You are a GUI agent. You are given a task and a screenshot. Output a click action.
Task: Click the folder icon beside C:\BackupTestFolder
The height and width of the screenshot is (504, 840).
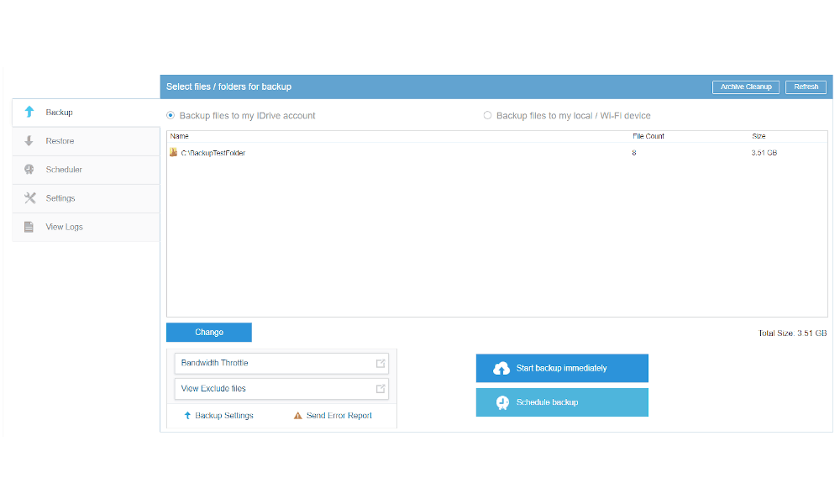pos(176,152)
